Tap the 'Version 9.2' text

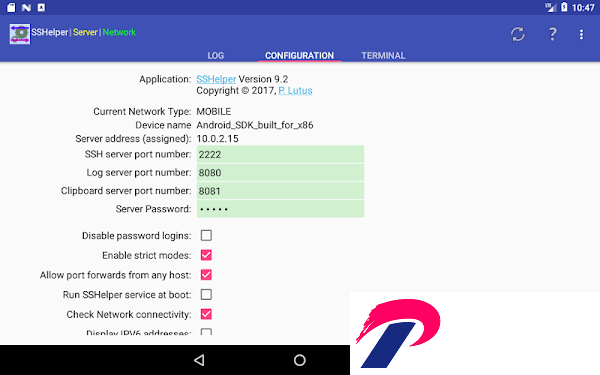263,79
